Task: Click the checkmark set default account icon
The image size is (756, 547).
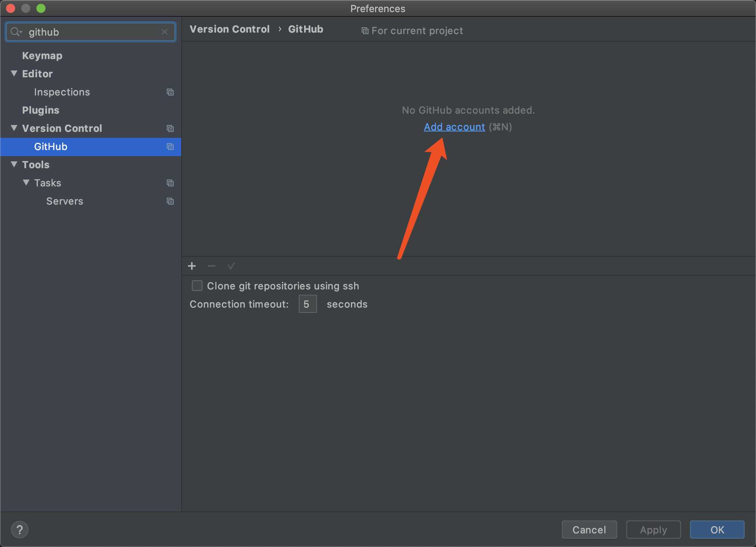Action: [231, 266]
